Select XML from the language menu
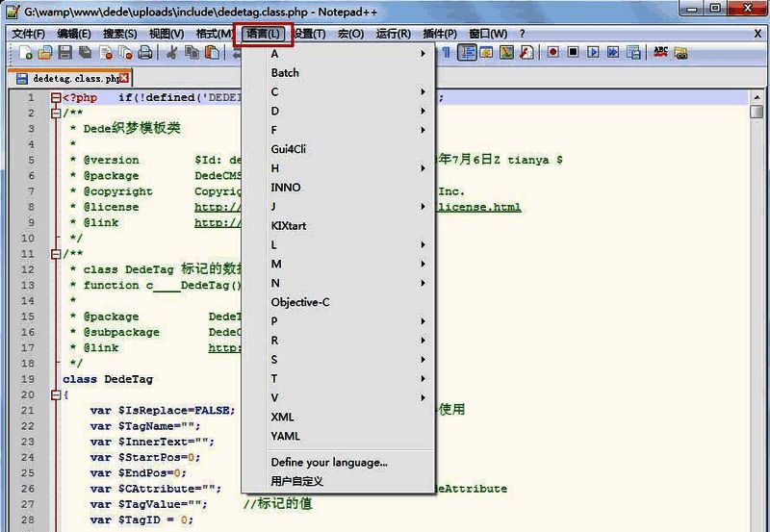Image resolution: width=770 pixels, height=532 pixels. (283, 417)
